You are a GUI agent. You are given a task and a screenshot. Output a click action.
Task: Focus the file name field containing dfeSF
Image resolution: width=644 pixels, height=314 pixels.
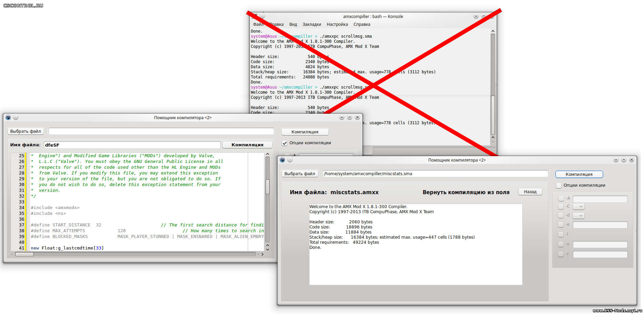point(132,145)
